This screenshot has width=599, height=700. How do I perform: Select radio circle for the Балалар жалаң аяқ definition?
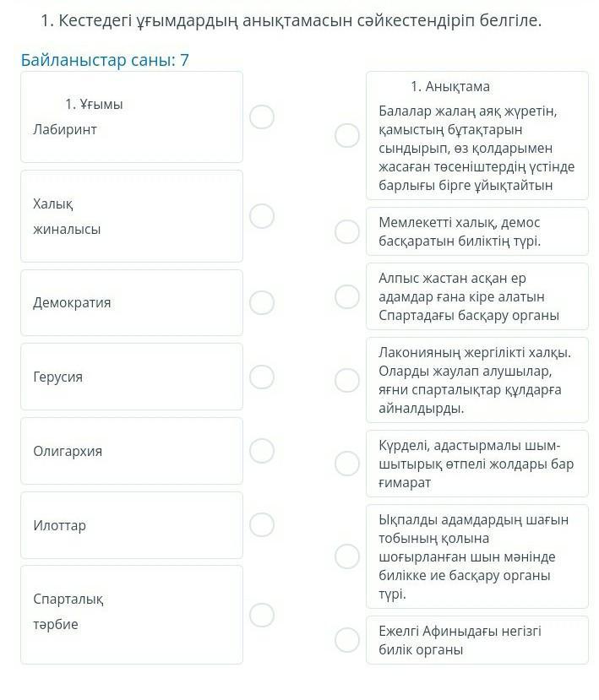[x=347, y=135]
